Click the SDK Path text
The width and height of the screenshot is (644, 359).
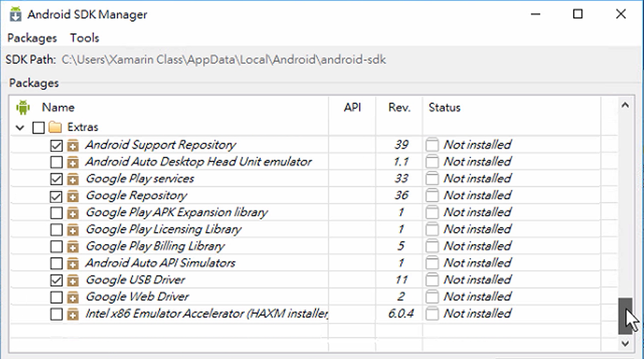[x=224, y=60]
